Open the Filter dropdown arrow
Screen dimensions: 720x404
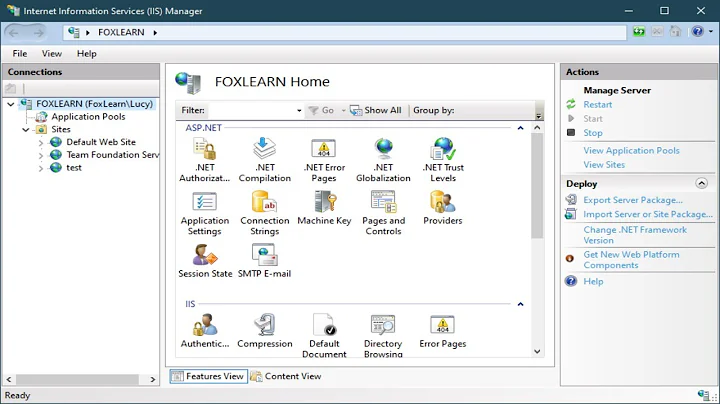pos(299,111)
